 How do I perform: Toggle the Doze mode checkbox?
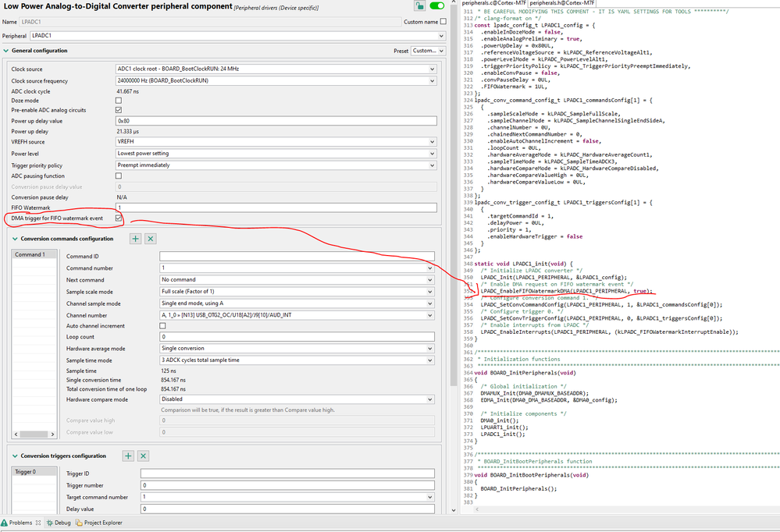tap(119, 101)
